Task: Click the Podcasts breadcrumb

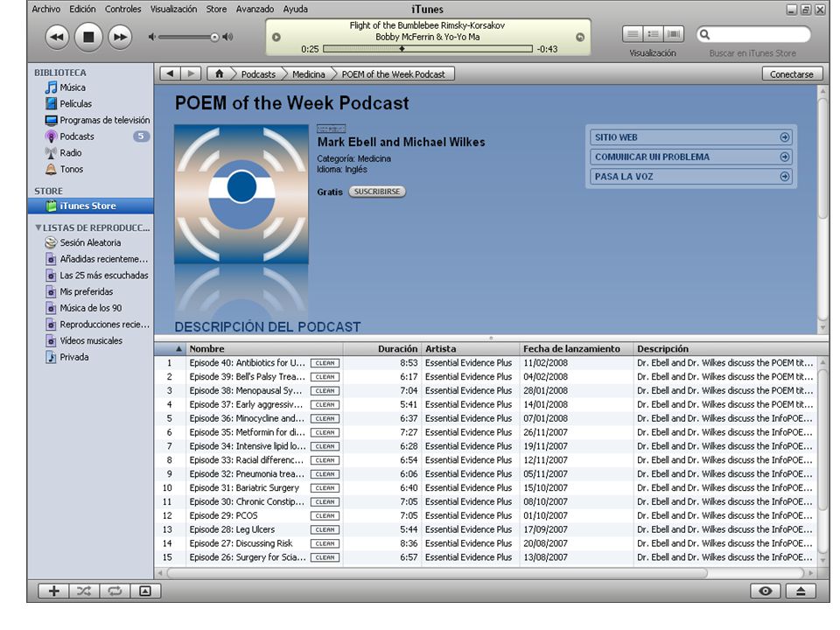Action: [x=258, y=74]
